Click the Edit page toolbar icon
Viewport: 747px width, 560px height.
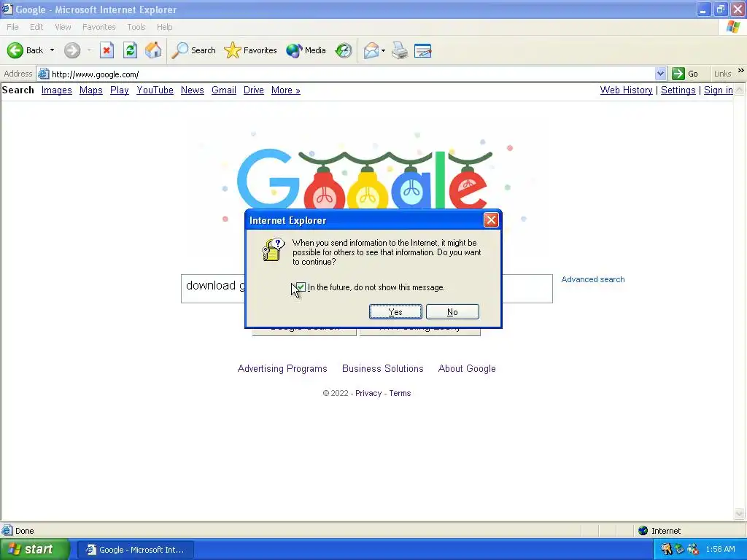(x=423, y=50)
